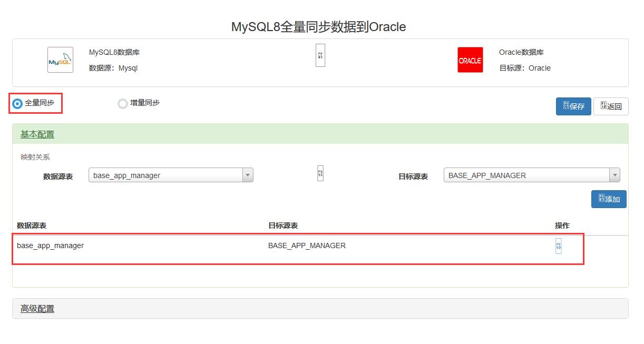Screen dimensions: 644x344
Task: Click the Oracle数据库 label
Action: coord(521,52)
